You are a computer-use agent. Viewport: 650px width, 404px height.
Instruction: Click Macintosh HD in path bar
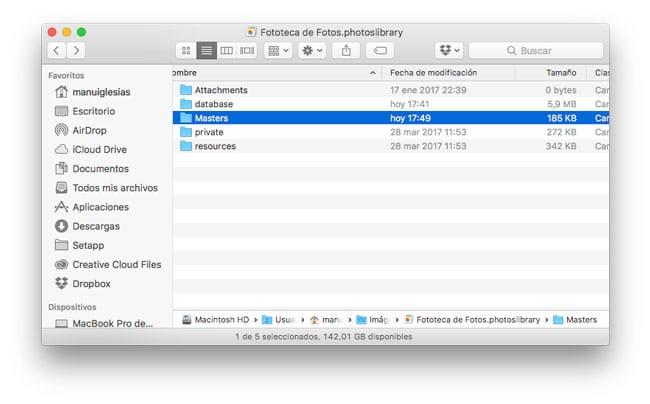pos(216,319)
